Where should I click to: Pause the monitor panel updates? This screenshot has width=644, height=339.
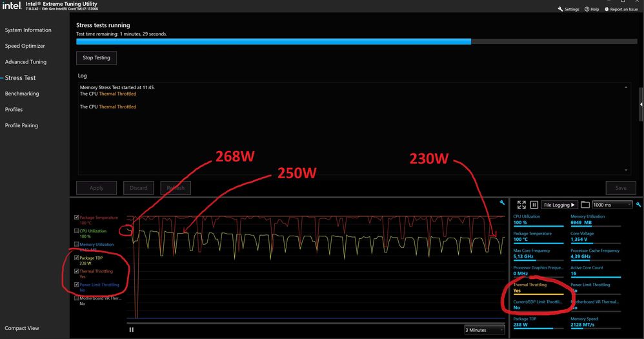click(x=534, y=205)
